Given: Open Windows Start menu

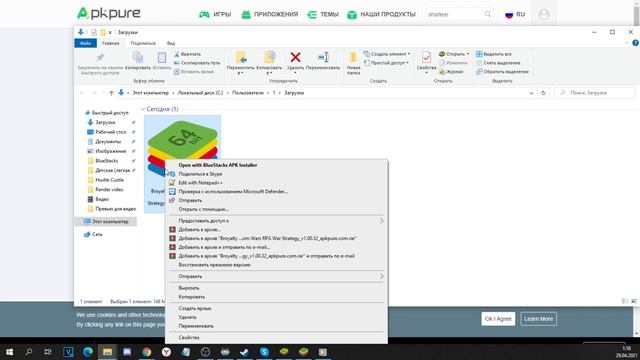Looking at the screenshot, I should point(9,352).
